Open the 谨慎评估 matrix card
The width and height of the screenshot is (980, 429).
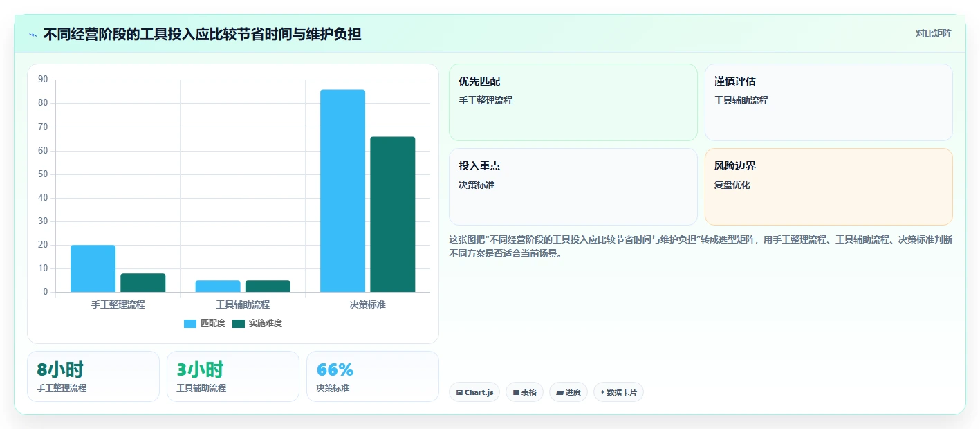tap(829, 102)
